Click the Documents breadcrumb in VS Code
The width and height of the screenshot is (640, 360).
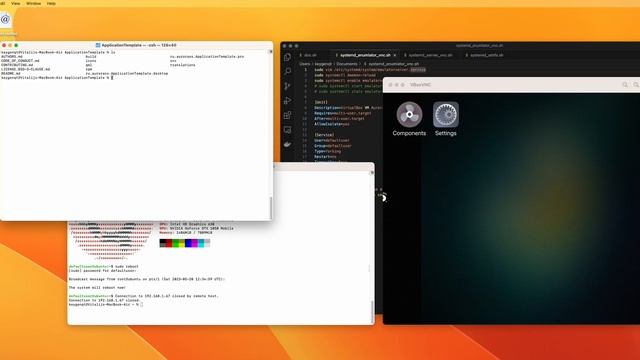(x=347, y=64)
